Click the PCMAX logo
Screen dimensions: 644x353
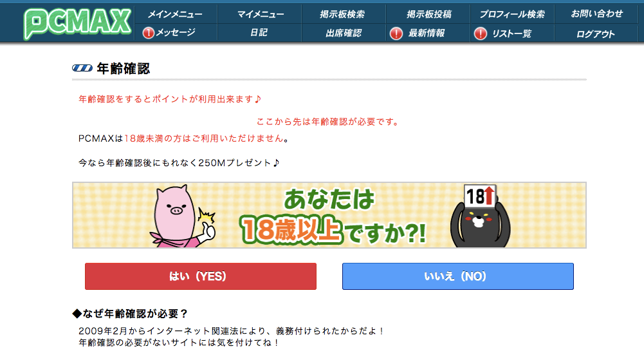78,23
